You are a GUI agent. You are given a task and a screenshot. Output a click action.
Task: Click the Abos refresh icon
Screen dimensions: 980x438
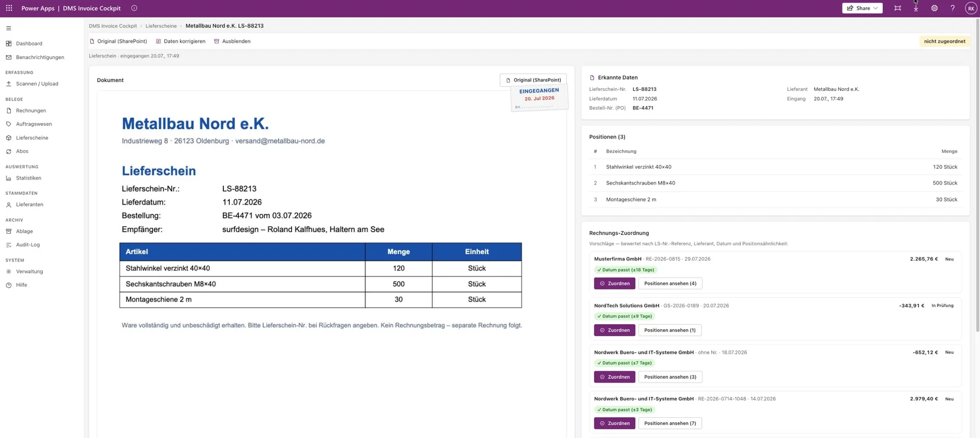9,151
